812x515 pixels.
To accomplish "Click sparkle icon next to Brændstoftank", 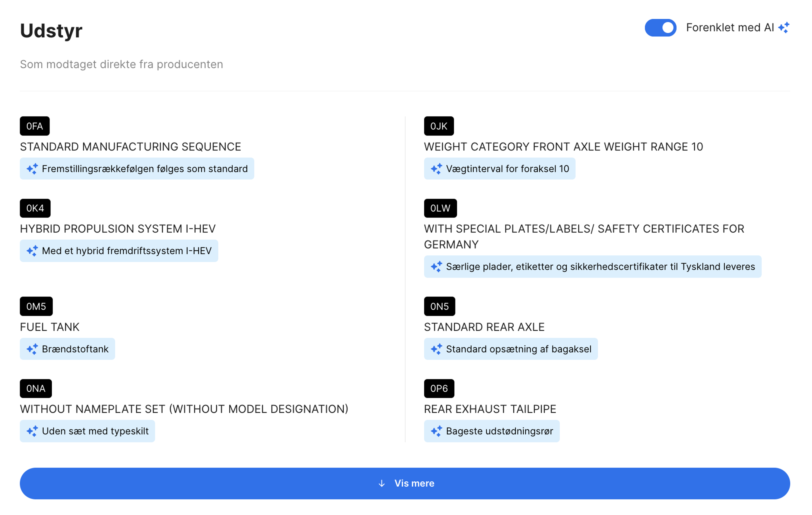I will [x=32, y=349].
